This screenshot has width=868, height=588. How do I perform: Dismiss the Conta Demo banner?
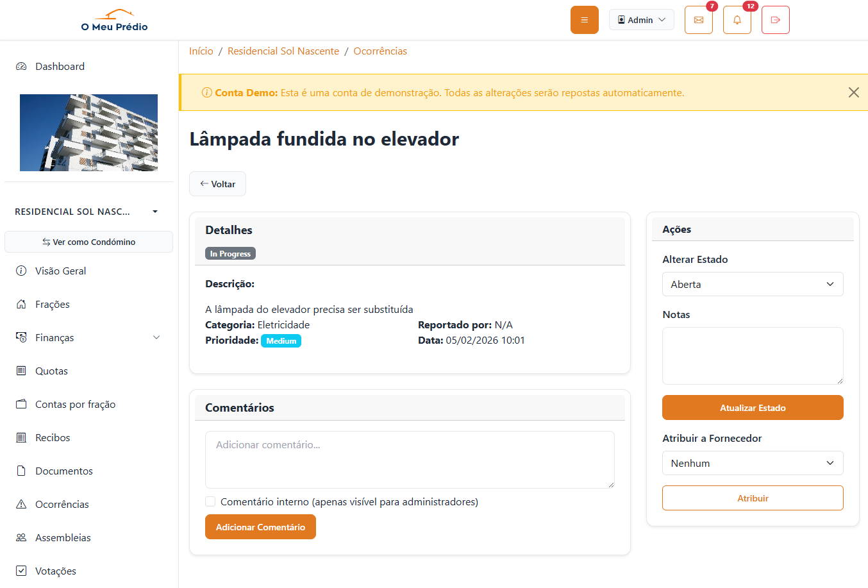click(x=853, y=92)
